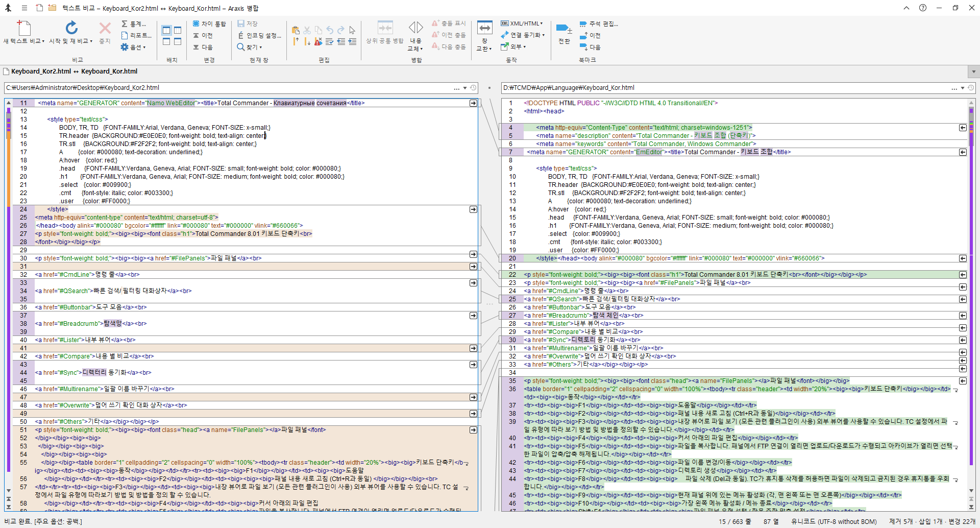Viewport: 980px width, 528px height.
Task: Click the left pane recent files clock icon
Action: click(x=473, y=88)
